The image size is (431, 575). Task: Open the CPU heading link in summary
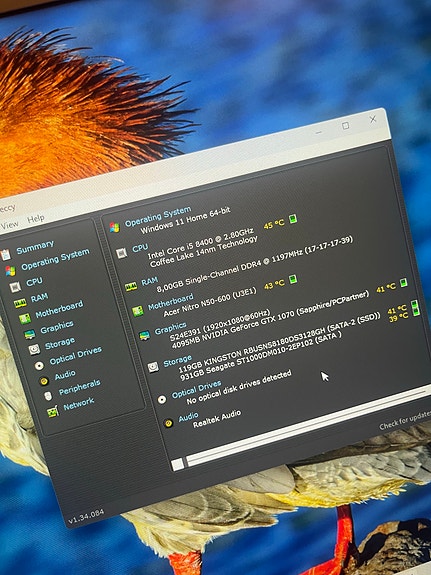[x=140, y=248]
